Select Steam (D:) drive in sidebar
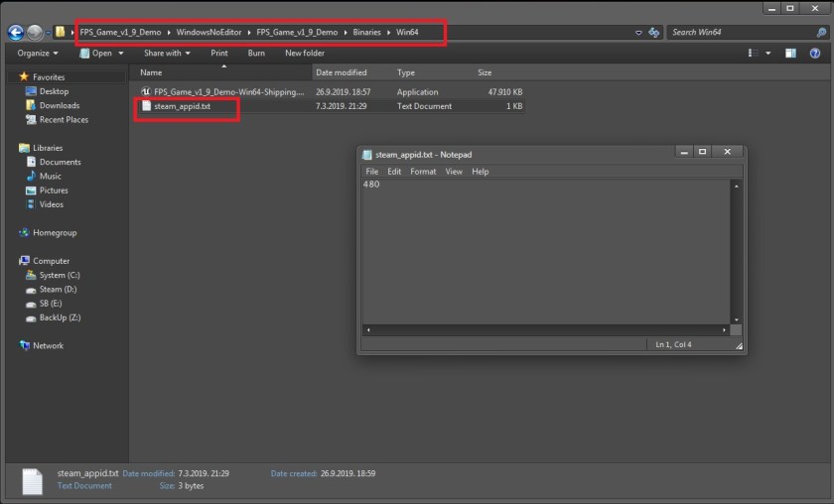The width and height of the screenshot is (834, 504). click(x=58, y=290)
